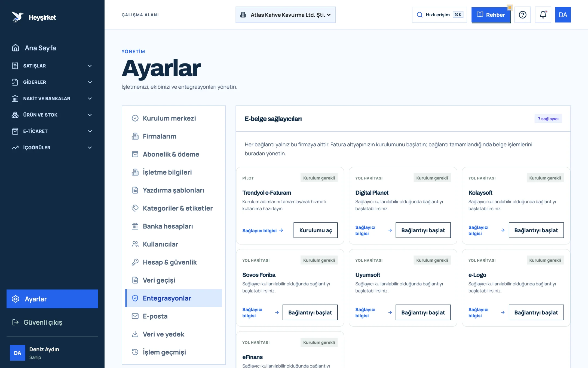Expand the E-TİCARET sidebar section
Screen dimensions: 588x368
click(52, 131)
